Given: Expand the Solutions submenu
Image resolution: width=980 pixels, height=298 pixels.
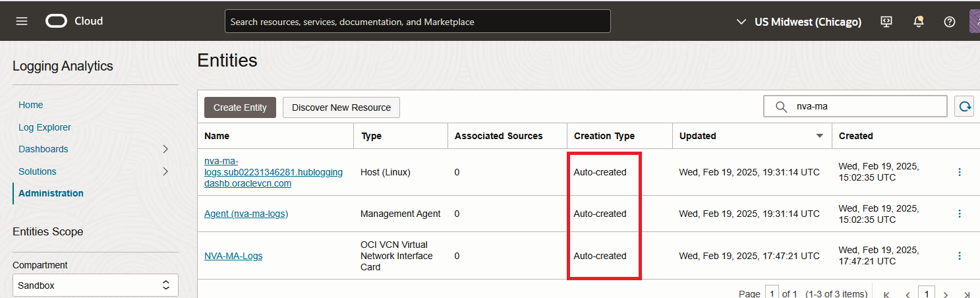Looking at the screenshot, I should tap(165, 171).
